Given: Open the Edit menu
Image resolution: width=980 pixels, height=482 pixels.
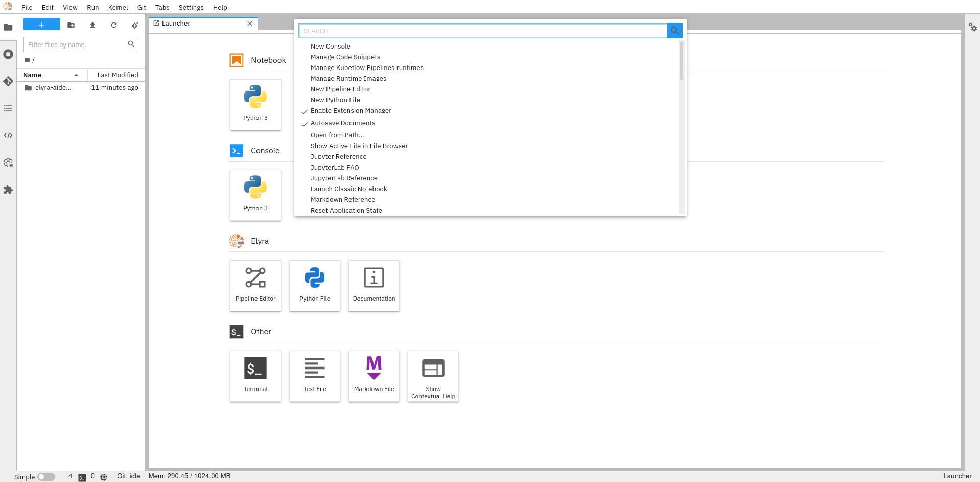Looking at the screenshot, I should [x=48, y=7].
